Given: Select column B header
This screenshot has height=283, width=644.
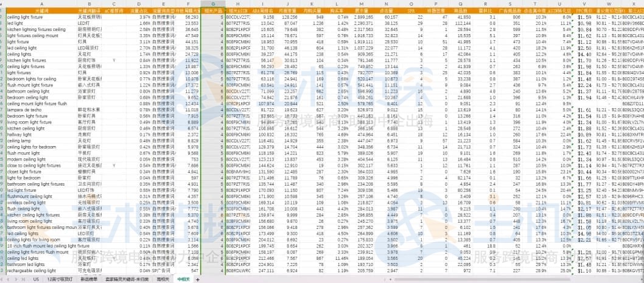Looking at the screenshot, I should click(89, 4).
